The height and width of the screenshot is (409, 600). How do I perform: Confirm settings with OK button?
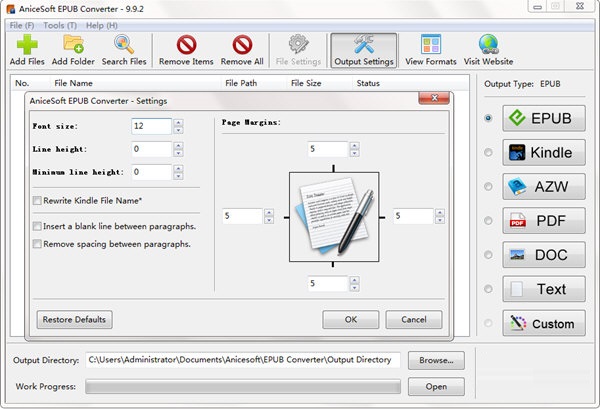pos(351,319)
